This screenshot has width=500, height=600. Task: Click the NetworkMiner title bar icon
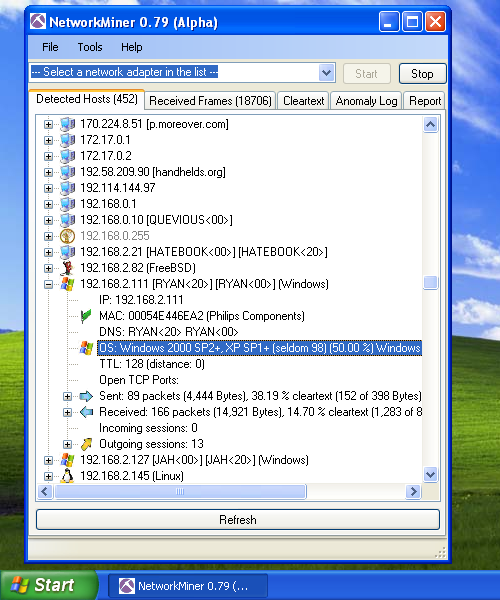pos(38,21)
